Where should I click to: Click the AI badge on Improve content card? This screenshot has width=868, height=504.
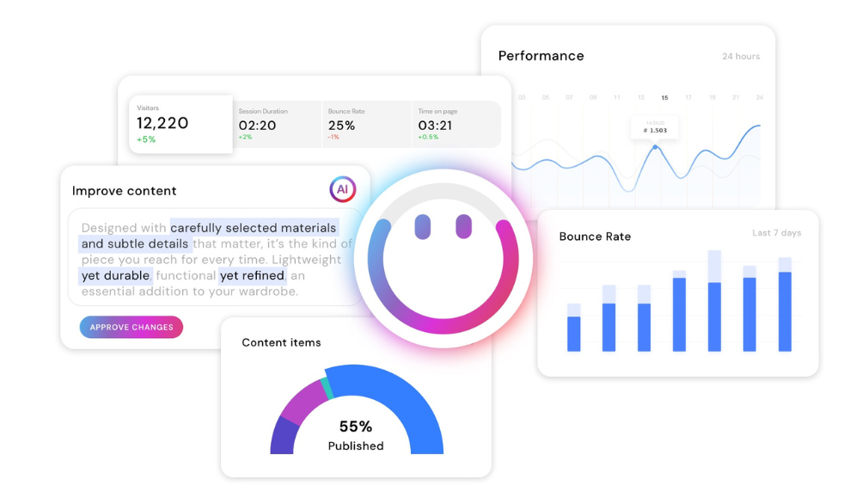coord(342,188)
